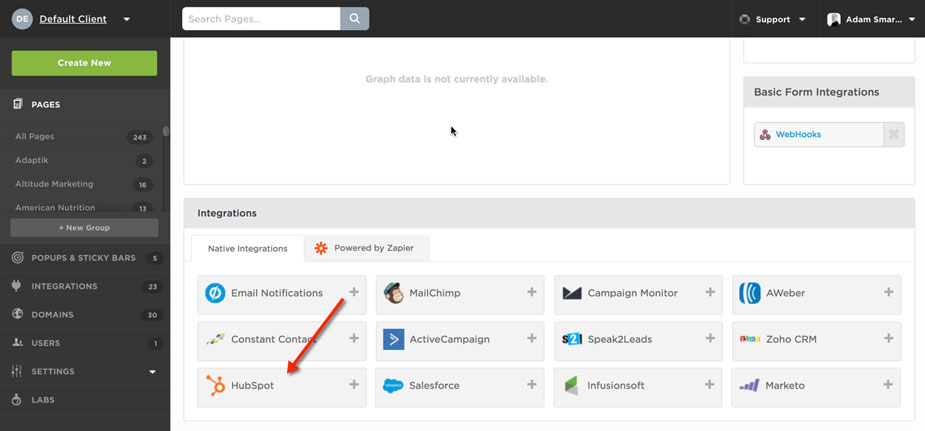Viewport: 925px width, 431px height.
Task: Click the Email Notifications icon
Action: coord(215,293)
